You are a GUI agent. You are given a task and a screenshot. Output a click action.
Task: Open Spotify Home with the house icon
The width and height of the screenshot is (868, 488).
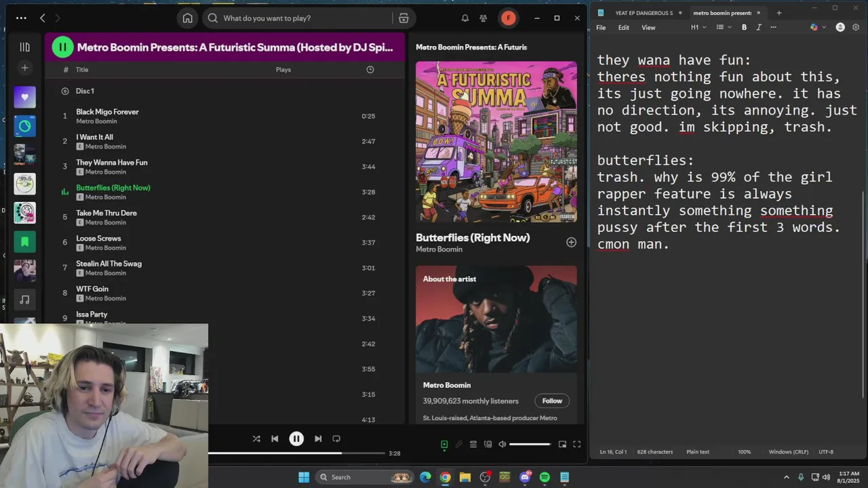tap(188, 18)
